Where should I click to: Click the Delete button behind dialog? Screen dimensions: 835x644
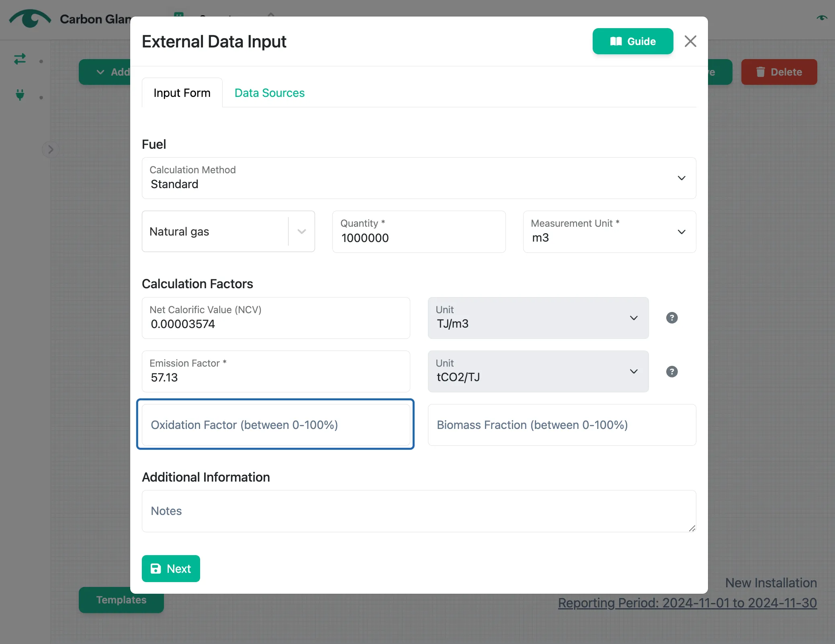coord(779,72)
